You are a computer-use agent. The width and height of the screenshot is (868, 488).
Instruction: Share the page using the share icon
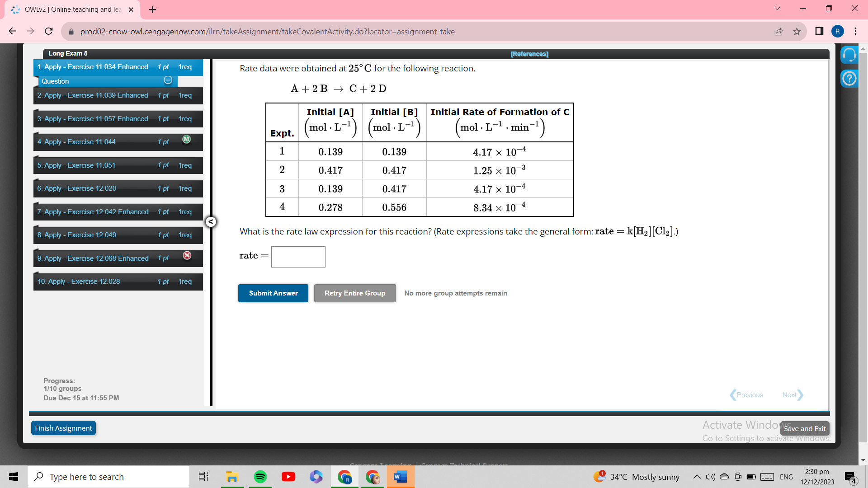pos(779,31)
